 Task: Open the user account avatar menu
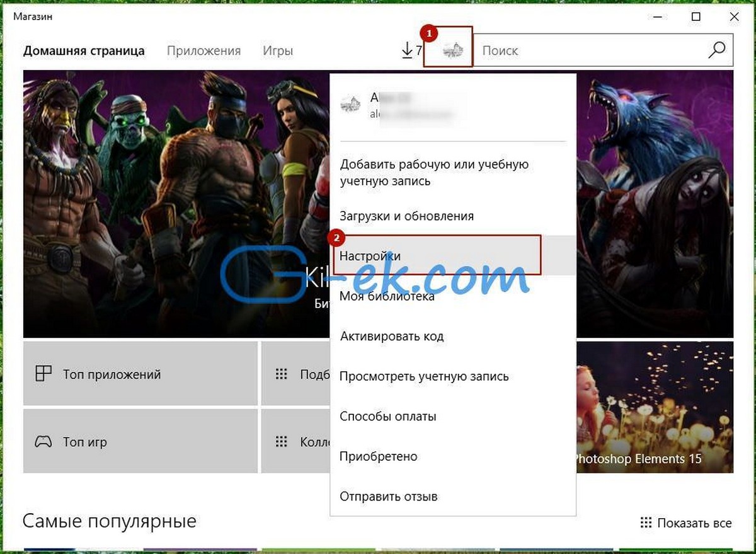[454, 50]
